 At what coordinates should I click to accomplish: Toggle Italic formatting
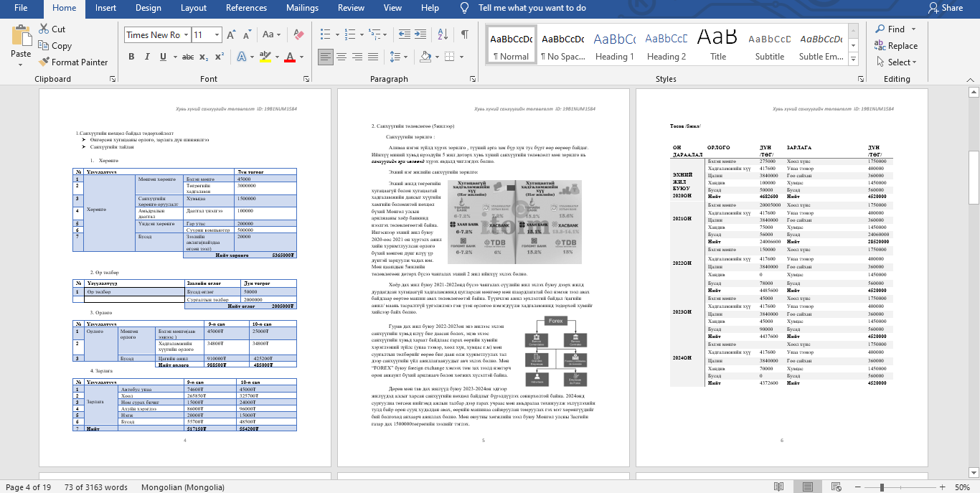(149, 57)
